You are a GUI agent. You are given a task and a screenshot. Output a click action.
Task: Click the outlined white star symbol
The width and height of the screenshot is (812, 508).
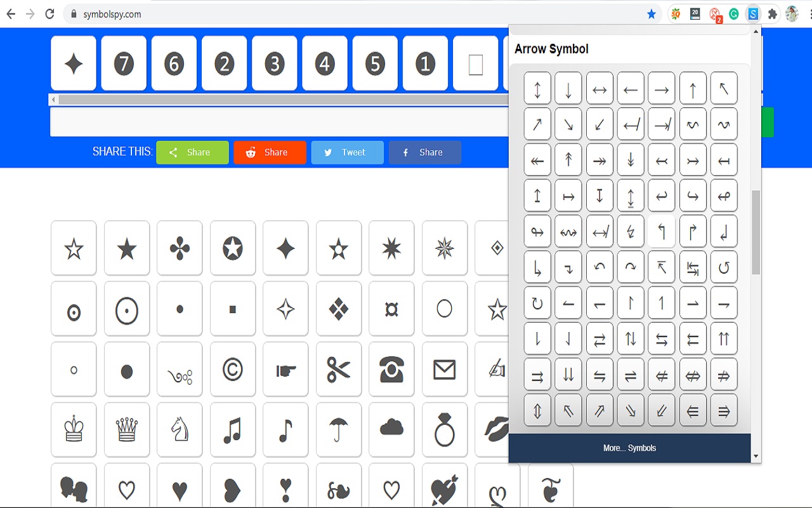74,248
